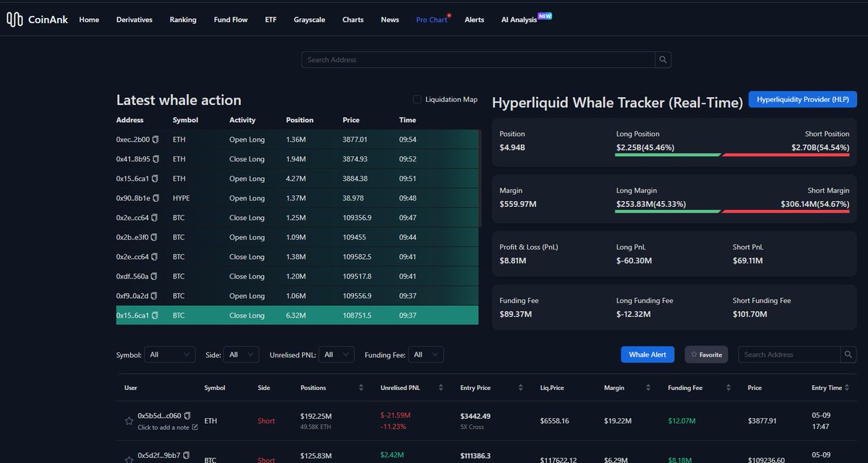Copy address 0x15..6ca1 in ETH row
This screenshot has height=463, width=868.
click(156, 179)
